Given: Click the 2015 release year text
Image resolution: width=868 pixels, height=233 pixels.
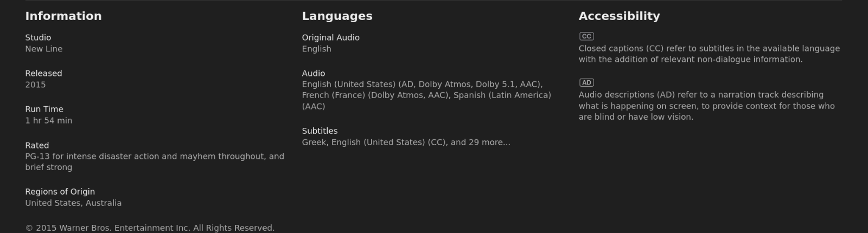Looking at the screenshot, I should pyautogui.click(x=35, y=85).
